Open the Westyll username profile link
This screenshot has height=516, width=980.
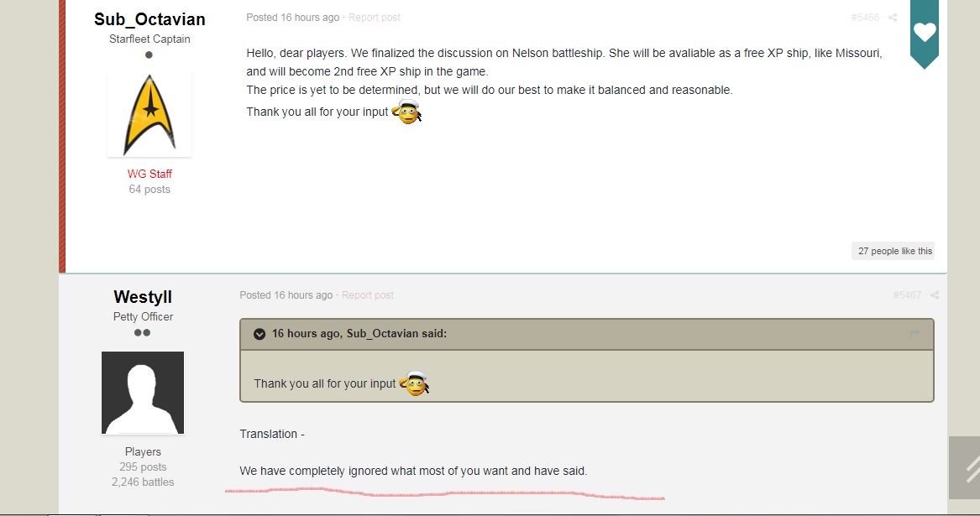(143, 297)
